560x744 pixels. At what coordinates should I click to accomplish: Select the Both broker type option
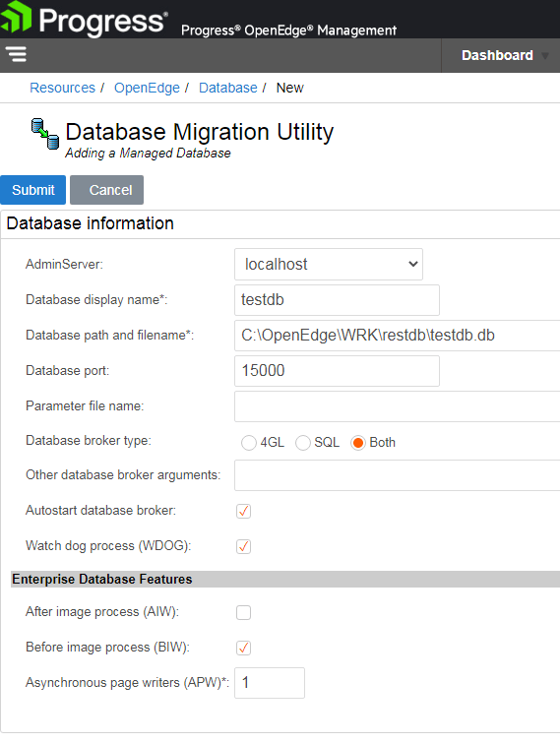358,443
